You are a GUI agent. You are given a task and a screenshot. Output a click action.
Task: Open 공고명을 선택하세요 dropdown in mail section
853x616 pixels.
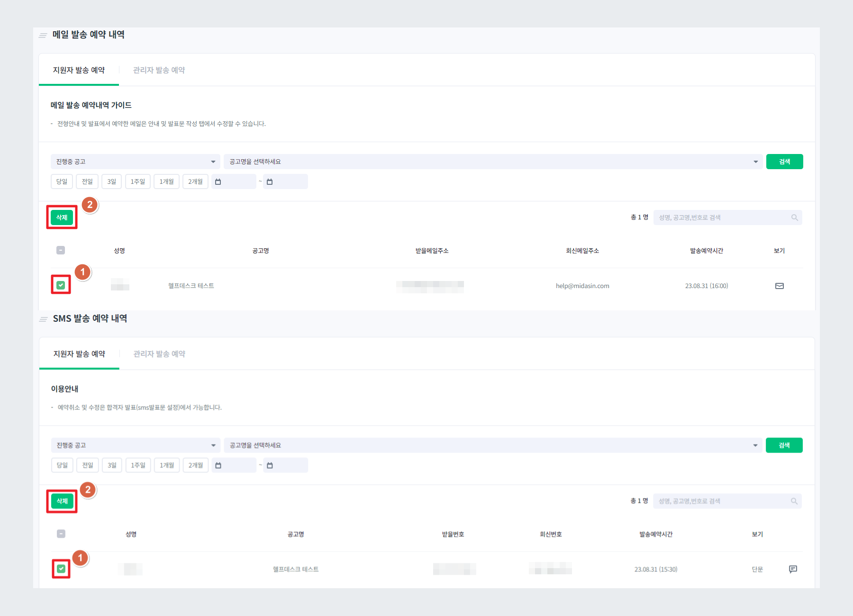(493, 162)
